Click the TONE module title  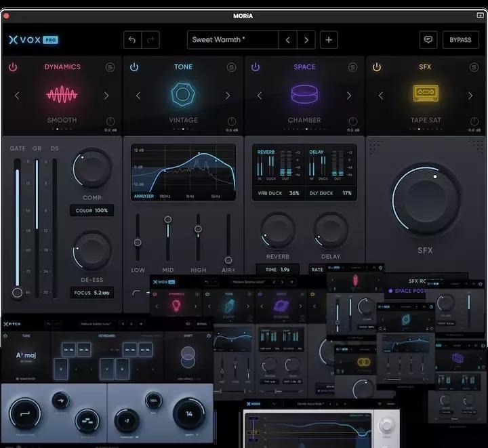(183, 67)
